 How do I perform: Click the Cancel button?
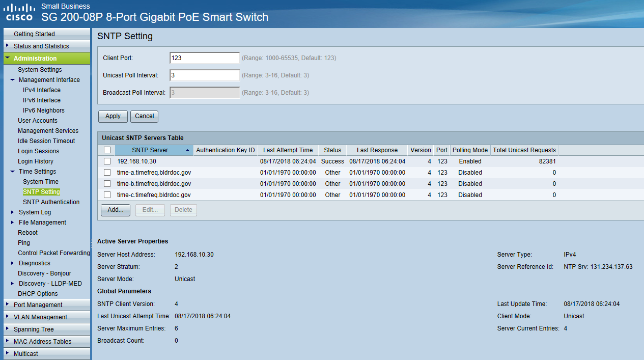(145, 116)
